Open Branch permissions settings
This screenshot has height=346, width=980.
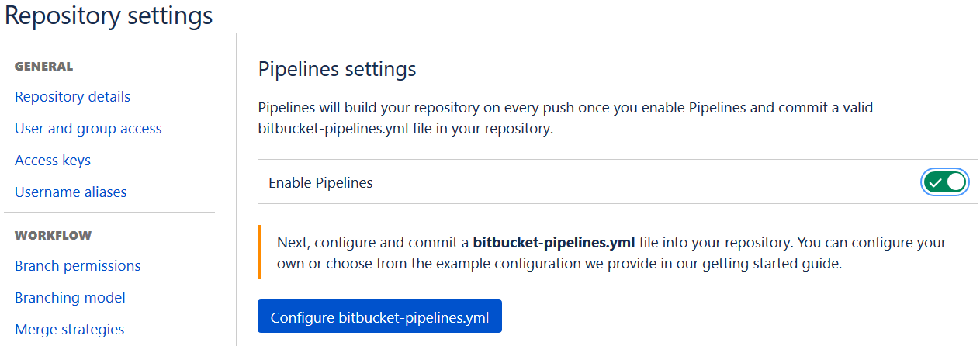click(78, 266)
